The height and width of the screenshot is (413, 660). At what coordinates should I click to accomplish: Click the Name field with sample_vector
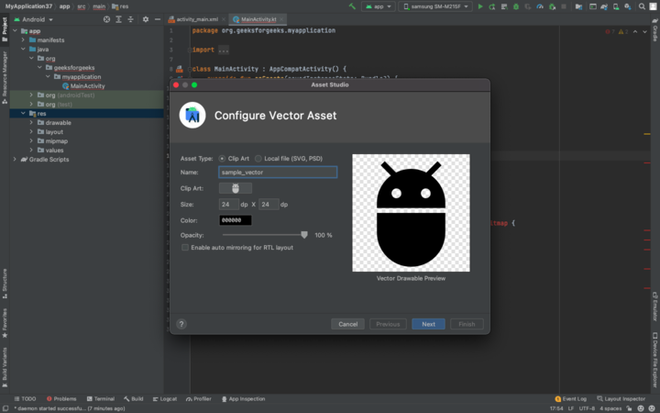click(277, 172)
